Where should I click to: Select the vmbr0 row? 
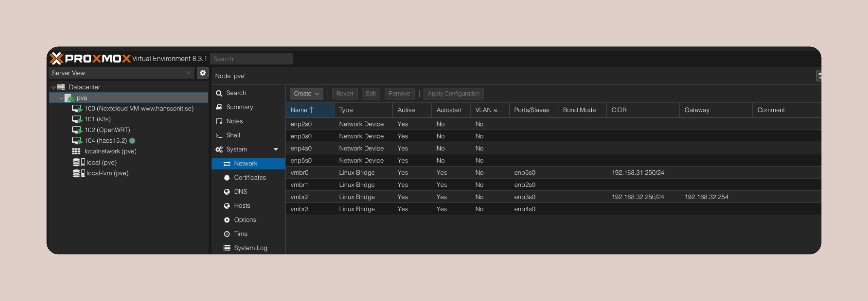point(553,173)
